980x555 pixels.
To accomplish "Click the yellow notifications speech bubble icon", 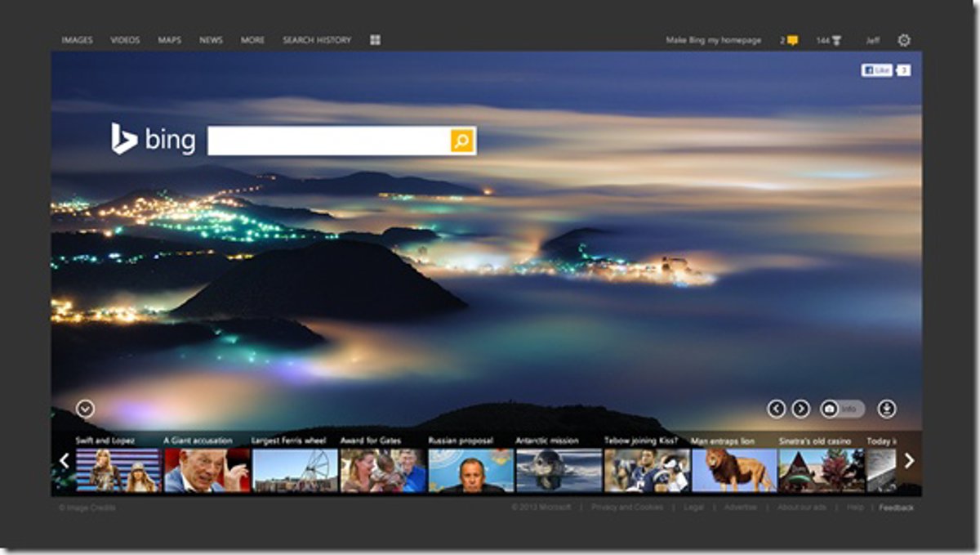I will click(x=792, y=40).
